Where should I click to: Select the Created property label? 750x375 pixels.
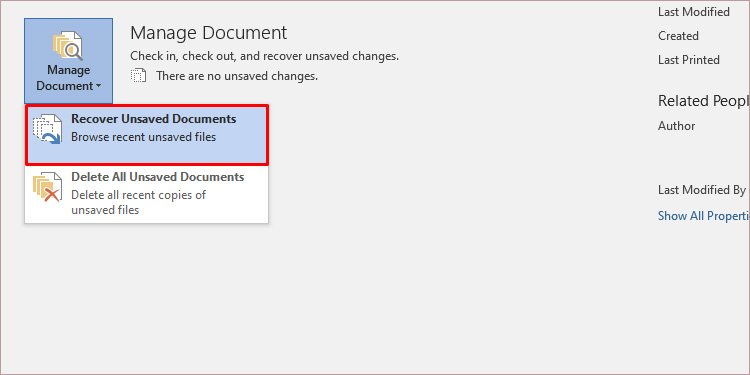click(678, 36)
